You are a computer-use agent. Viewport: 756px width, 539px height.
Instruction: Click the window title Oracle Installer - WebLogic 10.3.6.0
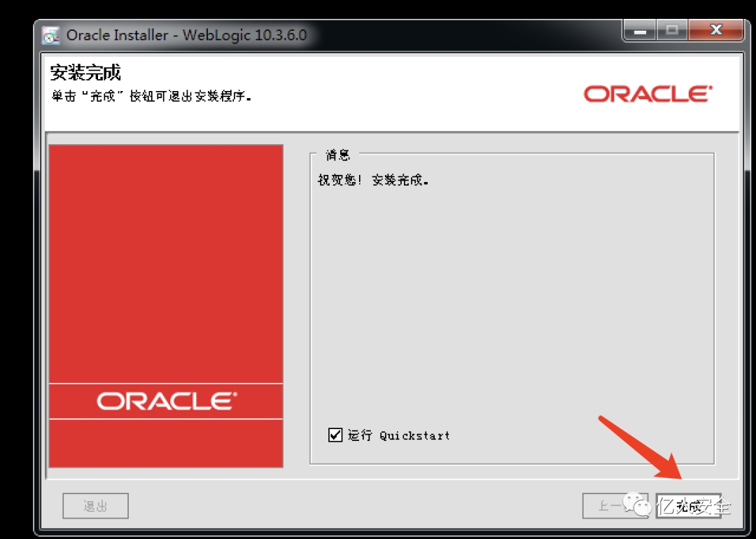[187, 35]
